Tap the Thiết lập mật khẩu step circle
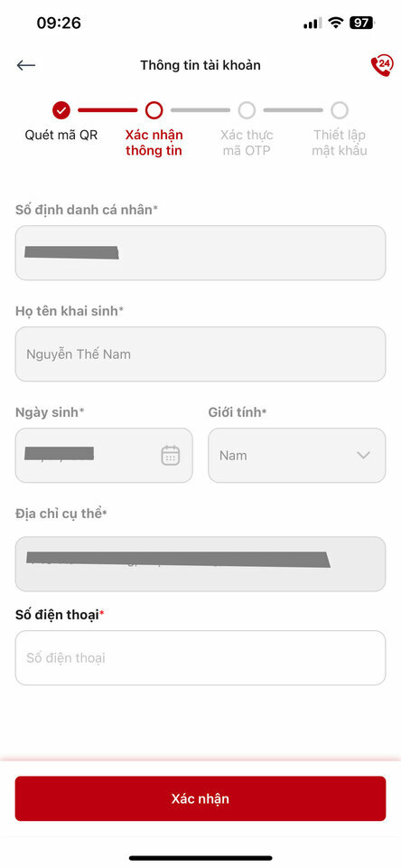The image size is (401, 868). [339, 110]
